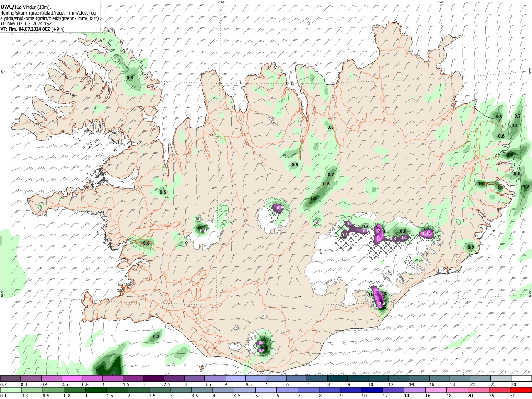Click the '20W' longitude label

click(221, 2)
